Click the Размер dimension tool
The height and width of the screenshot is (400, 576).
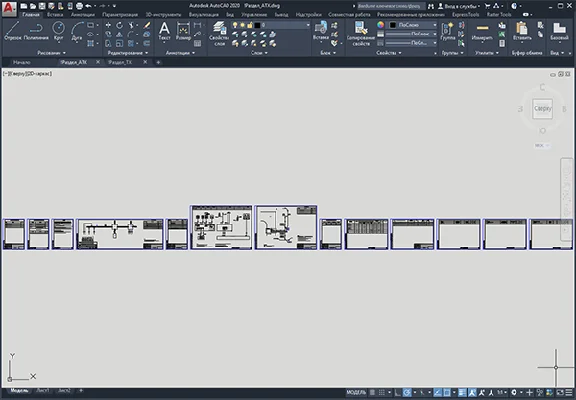(183, 31)
